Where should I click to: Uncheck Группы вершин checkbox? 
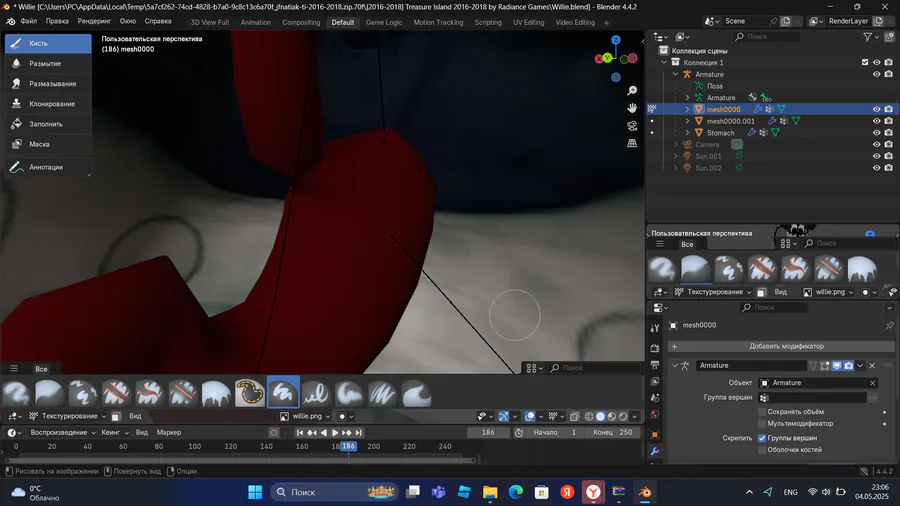[762, 438]
